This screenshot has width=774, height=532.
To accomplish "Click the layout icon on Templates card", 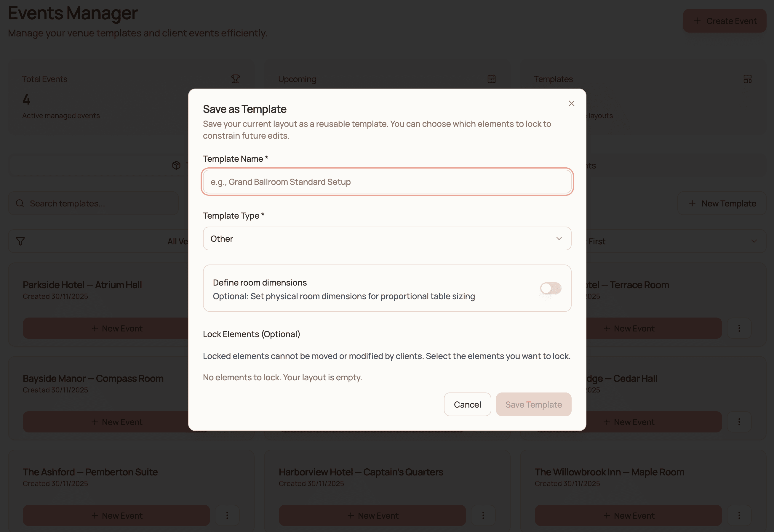I will pos(748,79).
